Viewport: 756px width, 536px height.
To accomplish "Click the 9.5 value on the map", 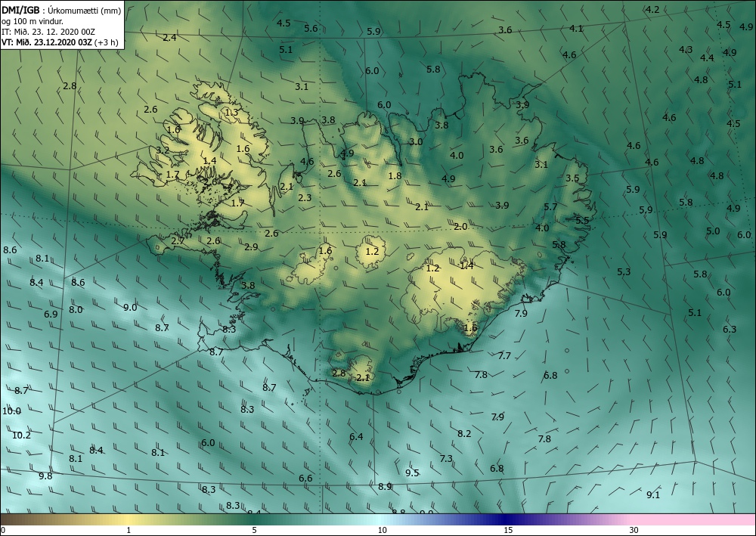I will click(412, 472).
